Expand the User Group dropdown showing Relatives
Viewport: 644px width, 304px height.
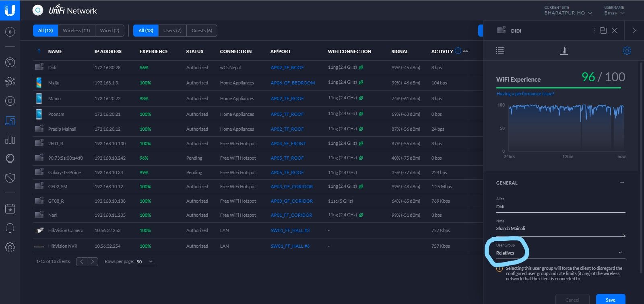(x=559, y=253)
